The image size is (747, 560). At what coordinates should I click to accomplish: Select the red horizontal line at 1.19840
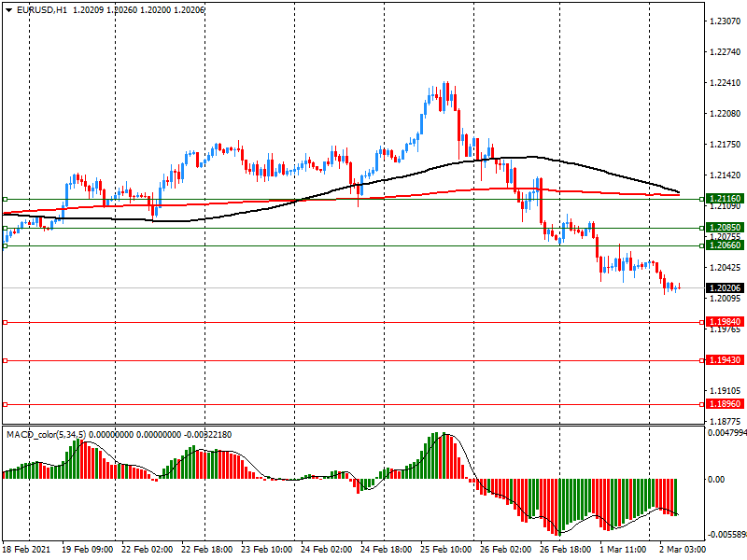(353, 322)
